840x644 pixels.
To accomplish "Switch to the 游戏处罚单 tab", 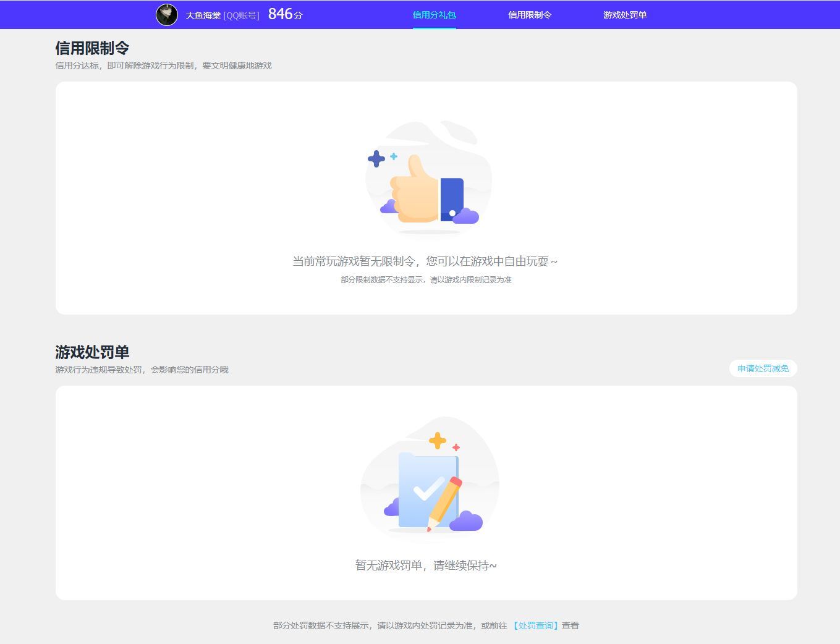I will click(x=625, y=15).
